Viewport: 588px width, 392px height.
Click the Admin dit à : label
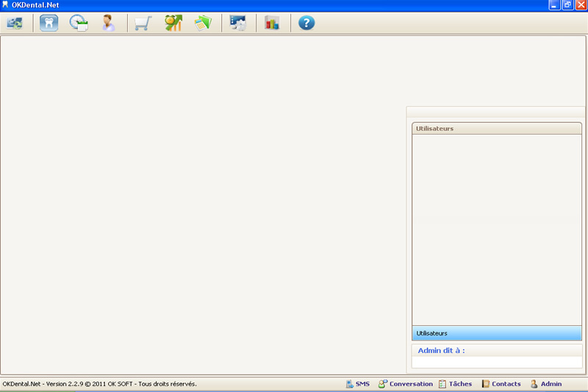442,350
